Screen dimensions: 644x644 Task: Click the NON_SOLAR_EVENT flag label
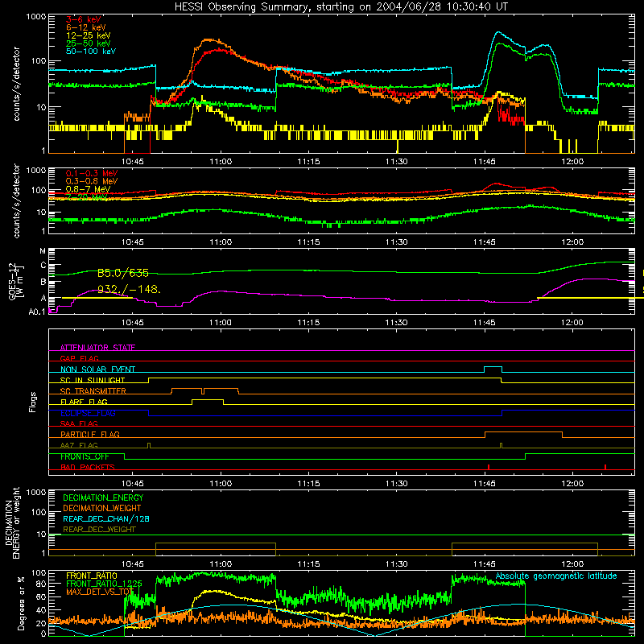click(97, 369)
